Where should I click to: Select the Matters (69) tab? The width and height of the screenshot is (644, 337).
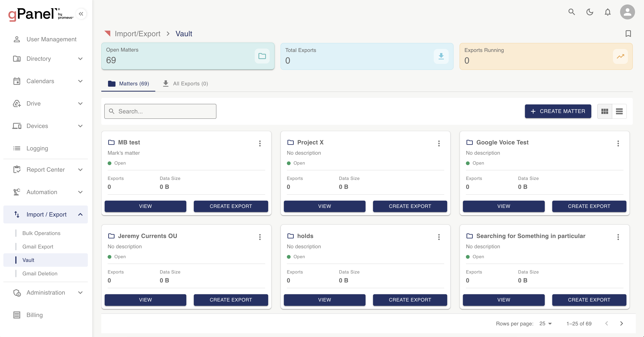[128, 84]
